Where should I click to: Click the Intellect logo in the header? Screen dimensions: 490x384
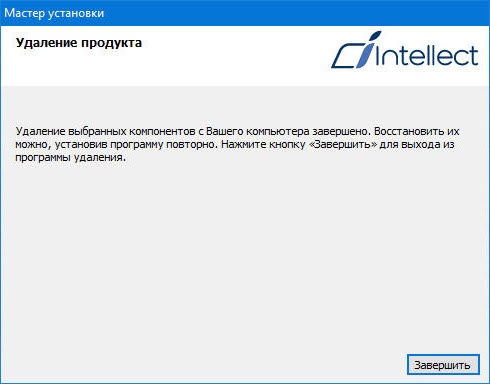click(x=405, y=50)
